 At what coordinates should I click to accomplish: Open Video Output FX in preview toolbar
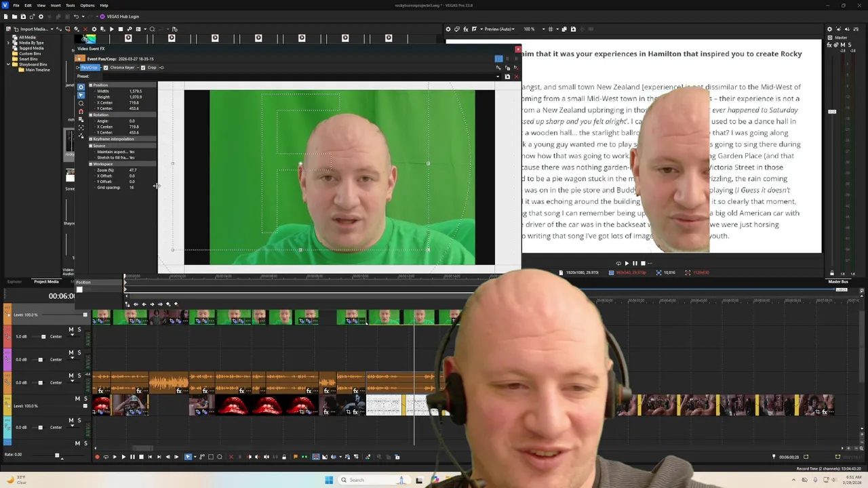(466, 29)
